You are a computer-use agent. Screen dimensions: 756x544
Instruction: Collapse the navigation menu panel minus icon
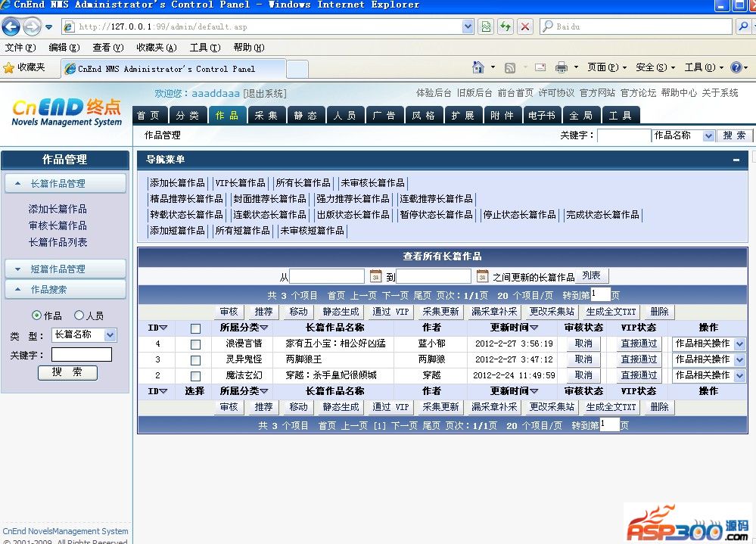point(736,160)
